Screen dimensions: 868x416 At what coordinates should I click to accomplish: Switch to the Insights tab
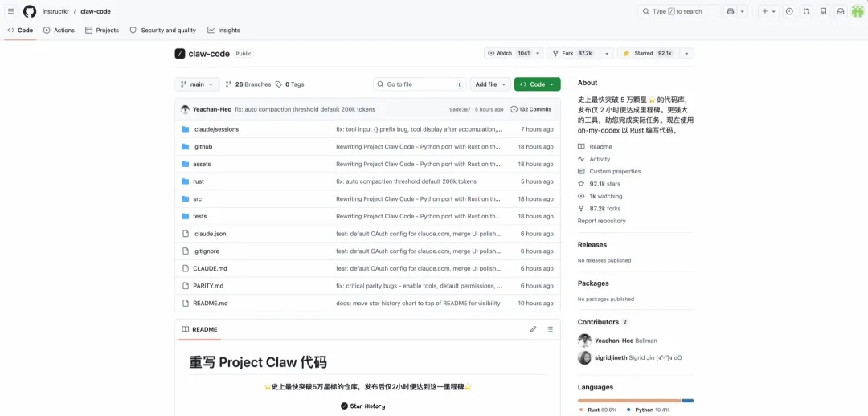tap(223, 31)
